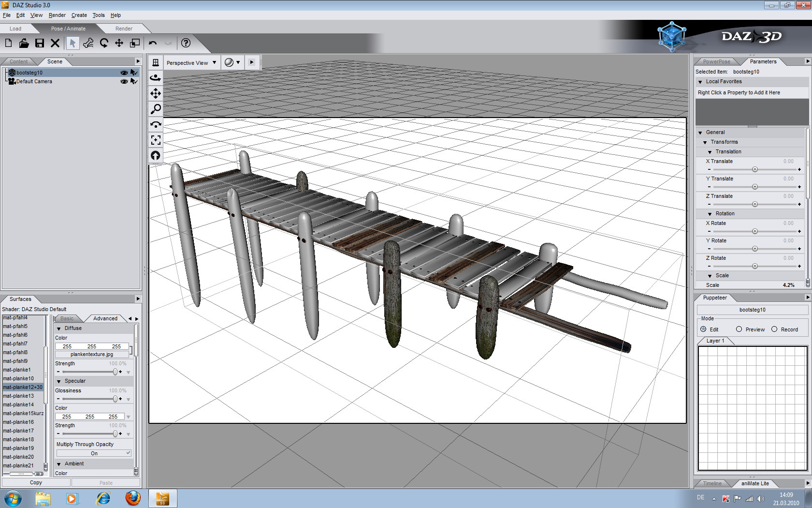Open the Render menu

[x=57, y=15]
